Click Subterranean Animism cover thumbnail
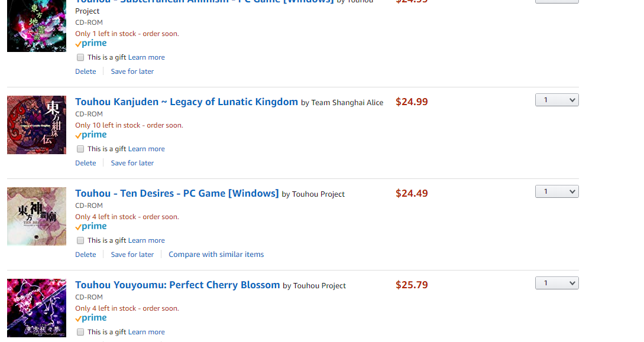Viewport: 644px width, 342px height. click(x=37, y=26)
